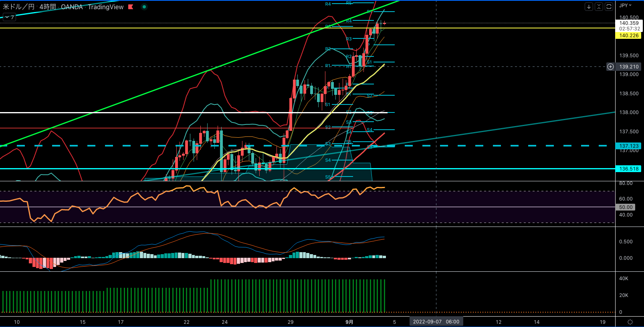
Task: Click the down-arrow pane button at top right
Action: [589, 6]
